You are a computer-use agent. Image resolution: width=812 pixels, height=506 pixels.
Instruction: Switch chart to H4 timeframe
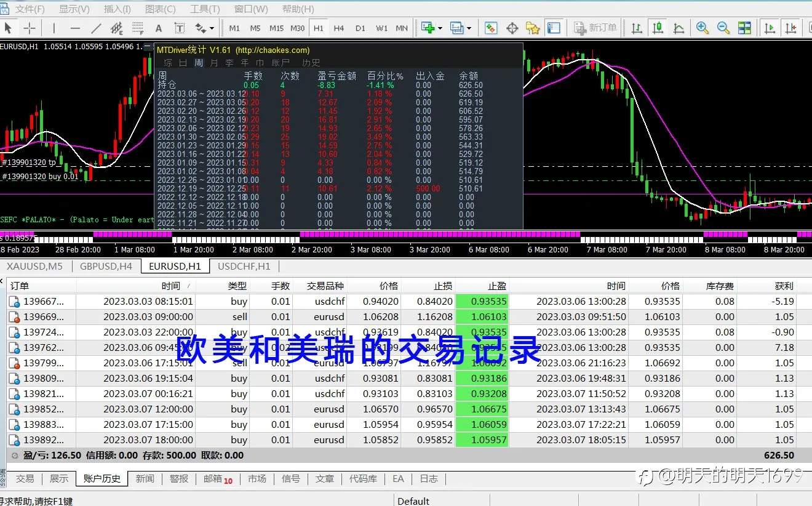[339, 28]
